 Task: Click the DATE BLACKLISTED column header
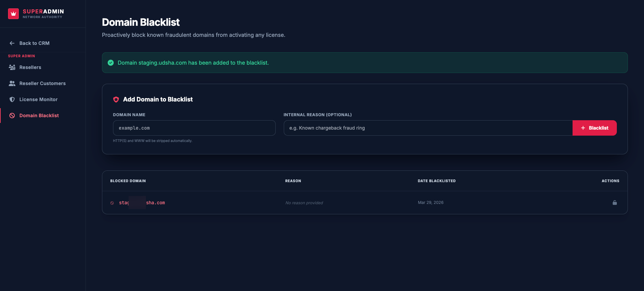(437, 181)
